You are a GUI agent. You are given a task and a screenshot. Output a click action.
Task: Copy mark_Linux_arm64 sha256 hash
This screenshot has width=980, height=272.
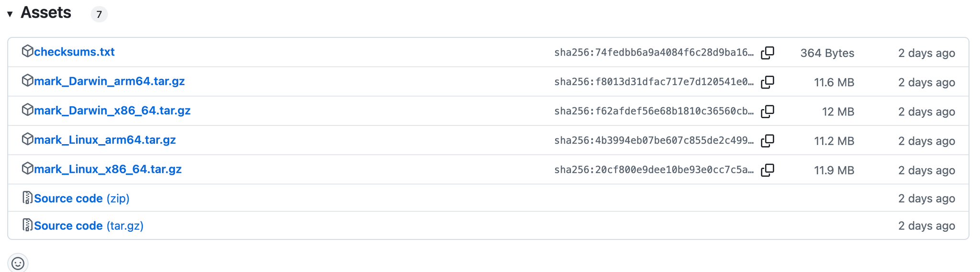(x=768, y=140)
